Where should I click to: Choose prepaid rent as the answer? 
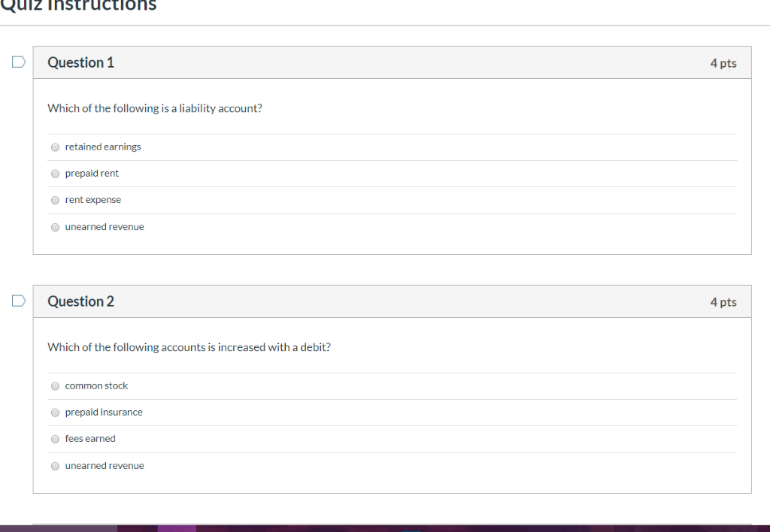[x=55, y=174]
